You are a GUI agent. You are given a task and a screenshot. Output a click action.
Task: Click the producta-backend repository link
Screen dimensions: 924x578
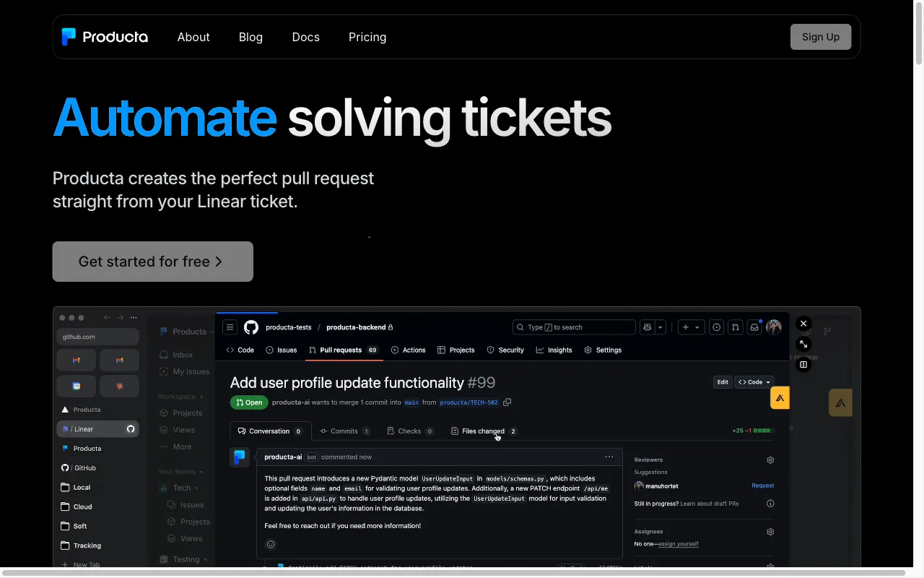pyautogui.click(x=356, y=327)
